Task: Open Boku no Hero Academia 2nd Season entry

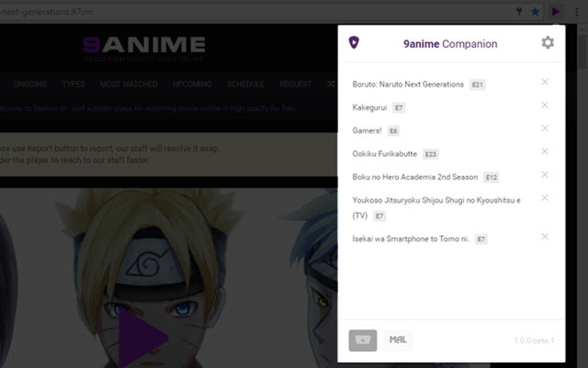Action: click(x=414, y=177)
